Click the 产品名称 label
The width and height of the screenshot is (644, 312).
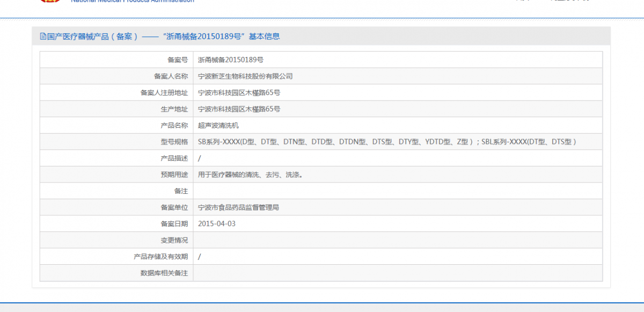coord(174,126)
